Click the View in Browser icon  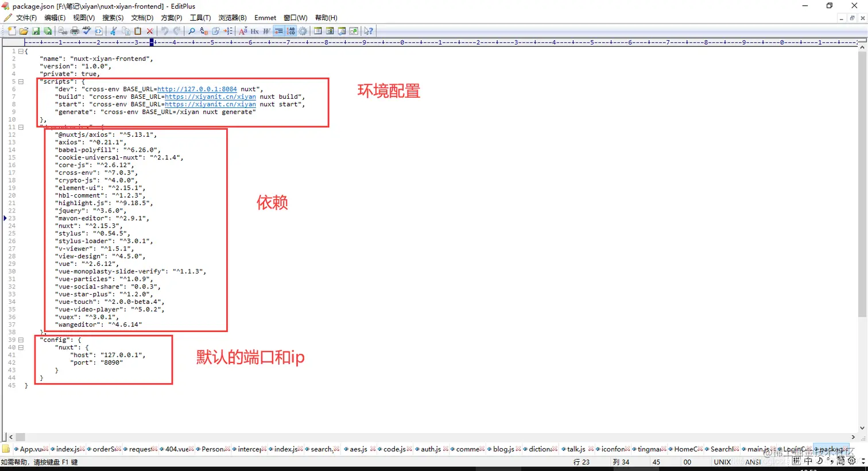(99, 31)
